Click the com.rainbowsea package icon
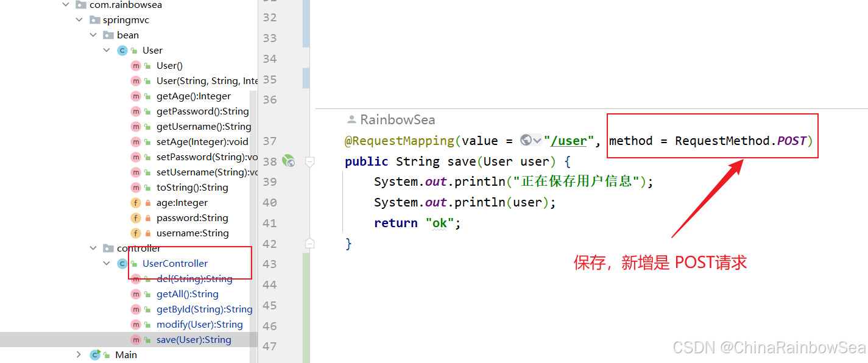The width and height of the screenshot is (868, 363). 80,5
